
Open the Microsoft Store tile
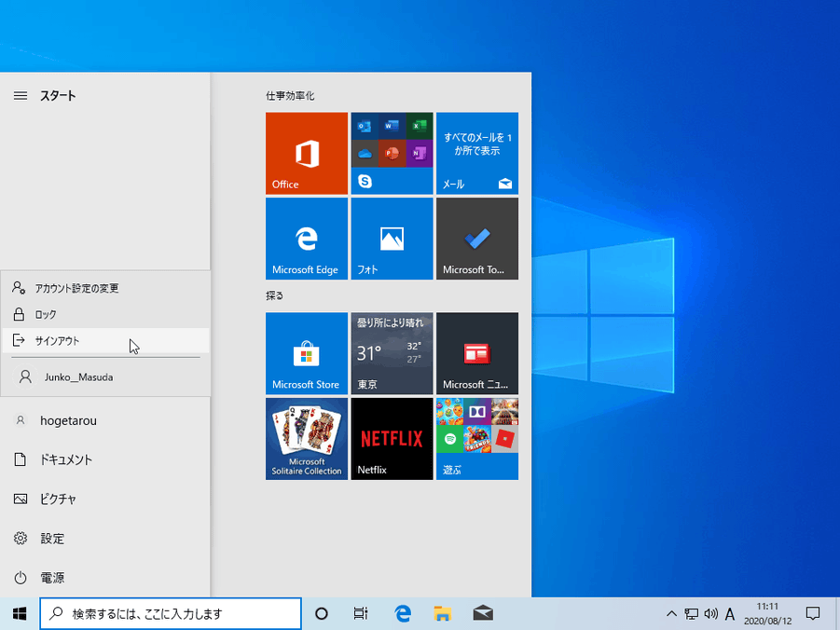coord(307,353)
